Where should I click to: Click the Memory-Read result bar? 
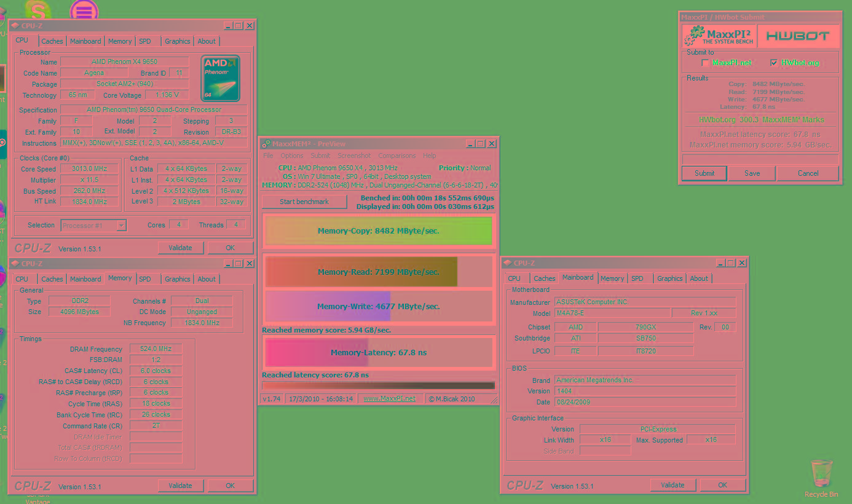[x=379, y=272]
